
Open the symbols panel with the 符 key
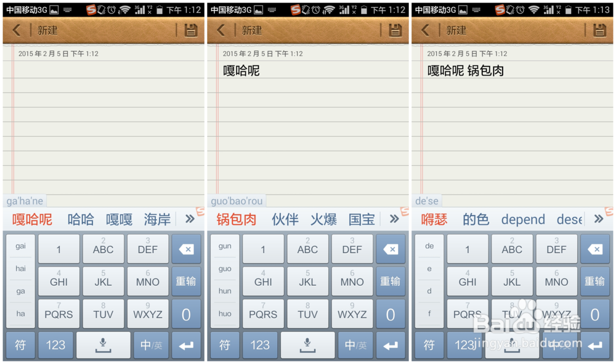(20, 345)
